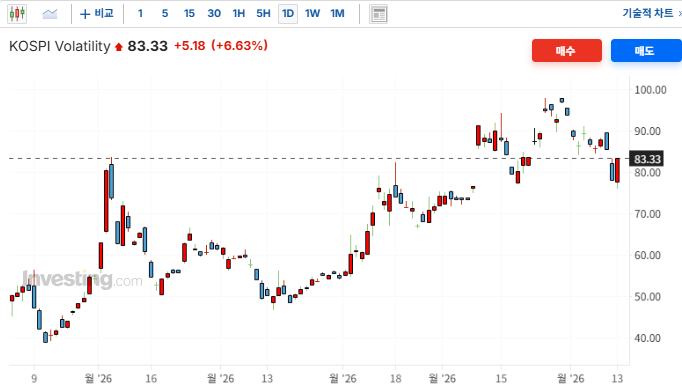The image size is (682, 391).
Task: Click the red up arrow beside price
Action: pos(119,47)
